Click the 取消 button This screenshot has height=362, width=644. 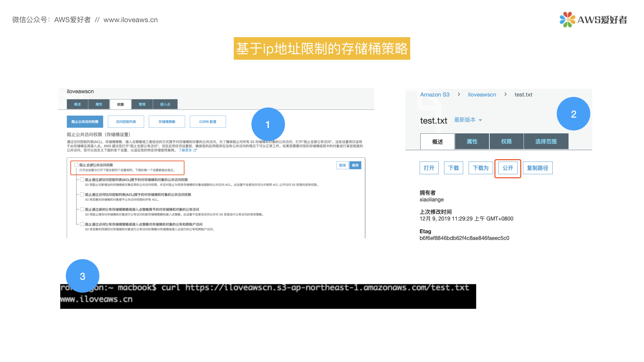click(x=342, y=165)
